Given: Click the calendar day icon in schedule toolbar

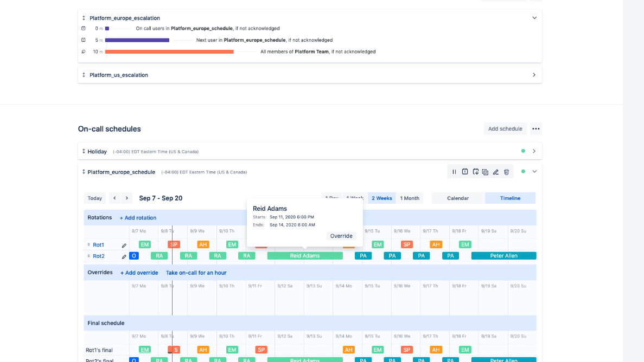Looking at the screenshot, I should coord(465,172).
